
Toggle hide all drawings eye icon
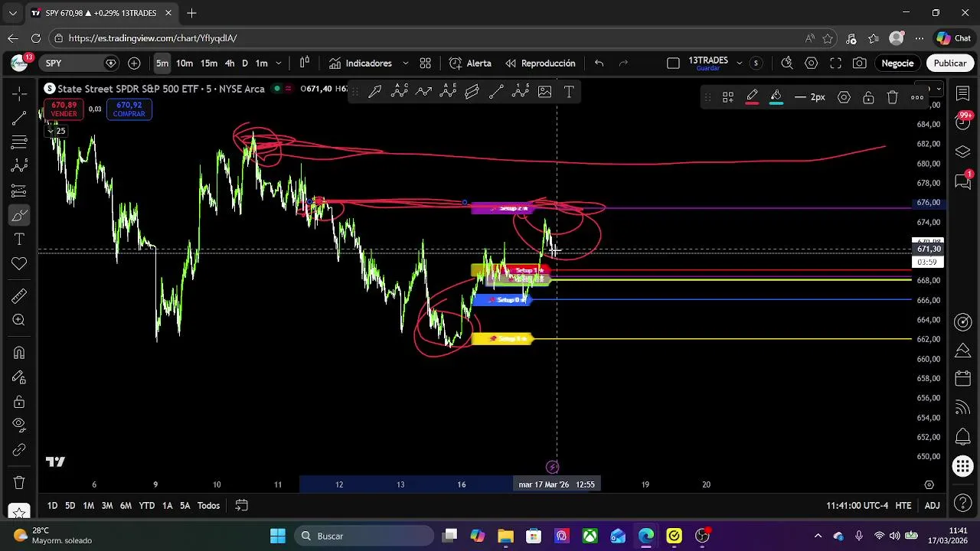pyautogui.click(x=19, y=425)
